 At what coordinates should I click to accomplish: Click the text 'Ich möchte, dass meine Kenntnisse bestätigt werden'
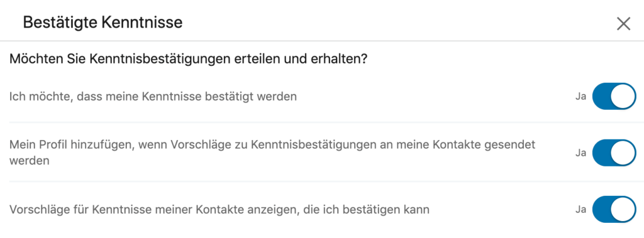pyautogui.click(x=153, y=97)
